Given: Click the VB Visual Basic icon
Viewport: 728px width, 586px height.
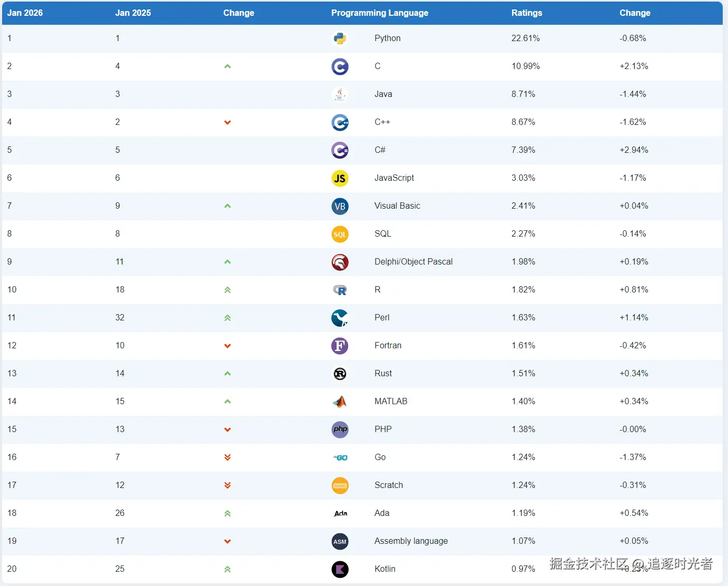Looking at the screenshot, I should (x=340, y=206).
